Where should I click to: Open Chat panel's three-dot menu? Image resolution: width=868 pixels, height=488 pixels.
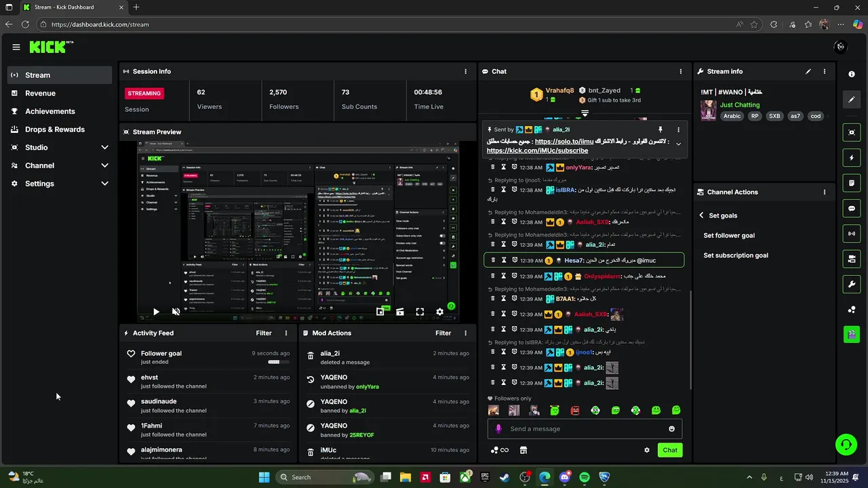click(681, 71)
